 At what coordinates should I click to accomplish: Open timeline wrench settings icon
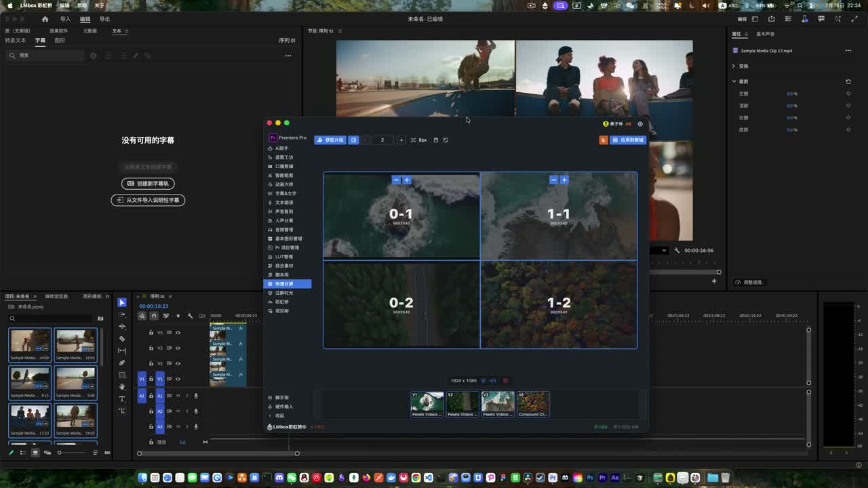(190, 316)
